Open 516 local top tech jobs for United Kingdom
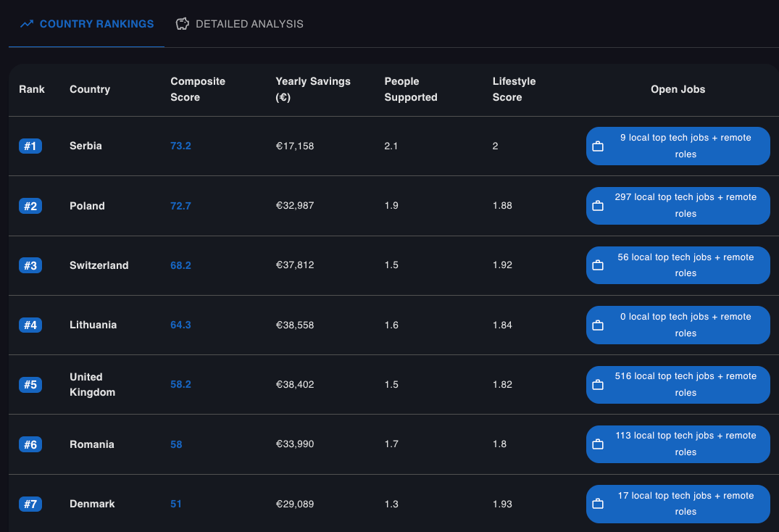 tap(678, 384)
